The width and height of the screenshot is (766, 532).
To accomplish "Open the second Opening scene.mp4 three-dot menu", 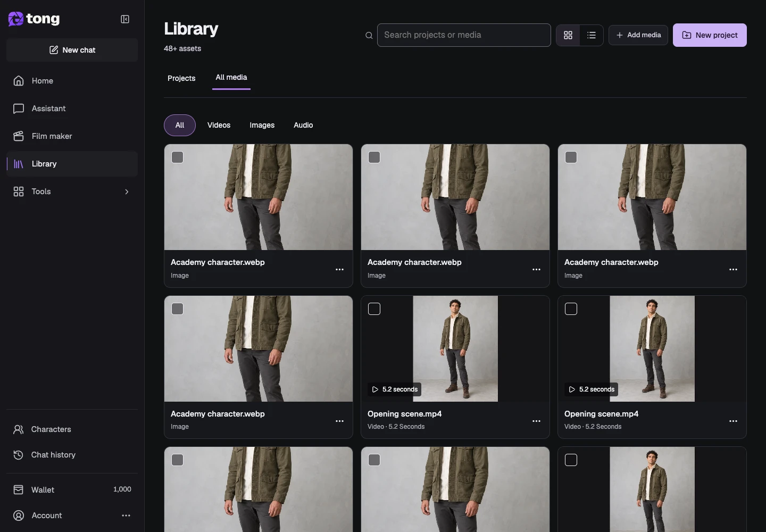I will tap(733, 421).
